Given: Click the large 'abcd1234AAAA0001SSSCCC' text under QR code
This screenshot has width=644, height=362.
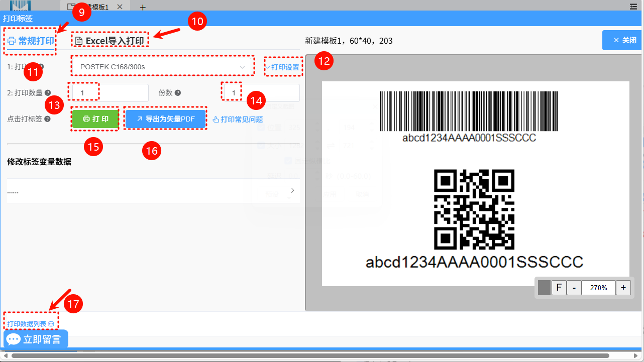Looking at the screenshot, I should 474,262.
